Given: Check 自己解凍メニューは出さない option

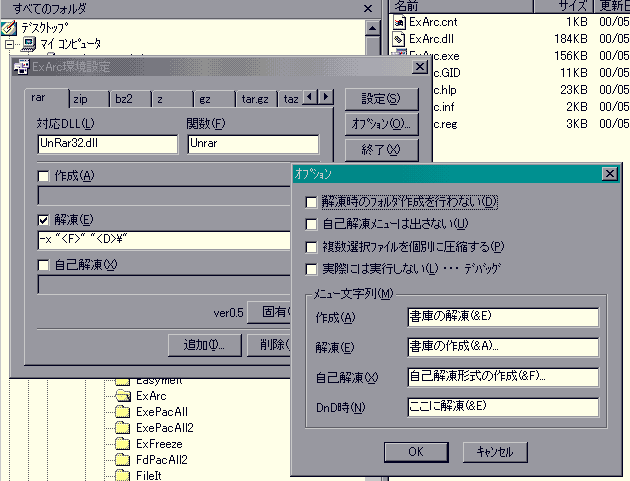Looking at the screenshot, I should coord(312,224).
